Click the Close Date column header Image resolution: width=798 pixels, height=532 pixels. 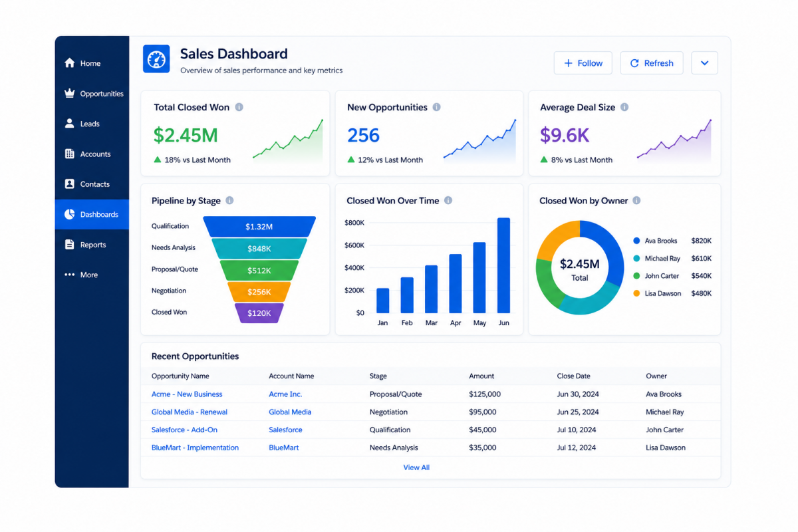pyautogui.click(x=574, y=376)
